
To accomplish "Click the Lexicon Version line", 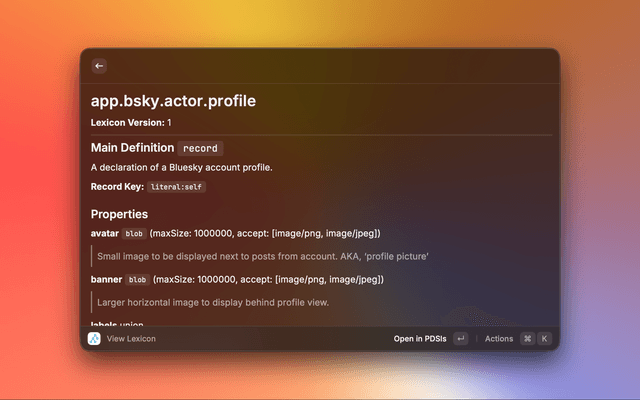I will (131, 122).
